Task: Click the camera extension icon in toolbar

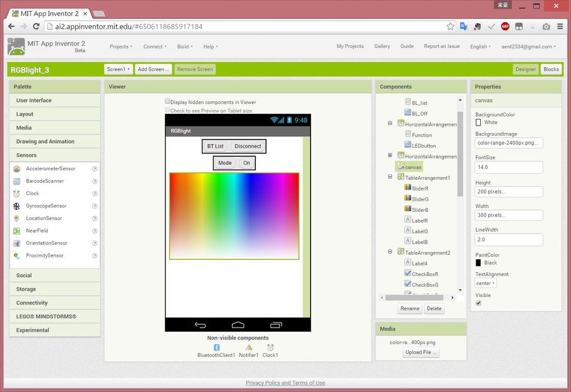Action: [x=546, y=26]
